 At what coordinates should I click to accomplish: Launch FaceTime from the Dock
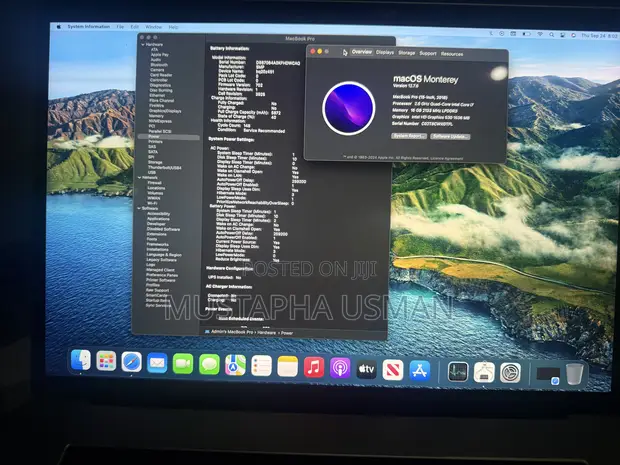point(183,363)
